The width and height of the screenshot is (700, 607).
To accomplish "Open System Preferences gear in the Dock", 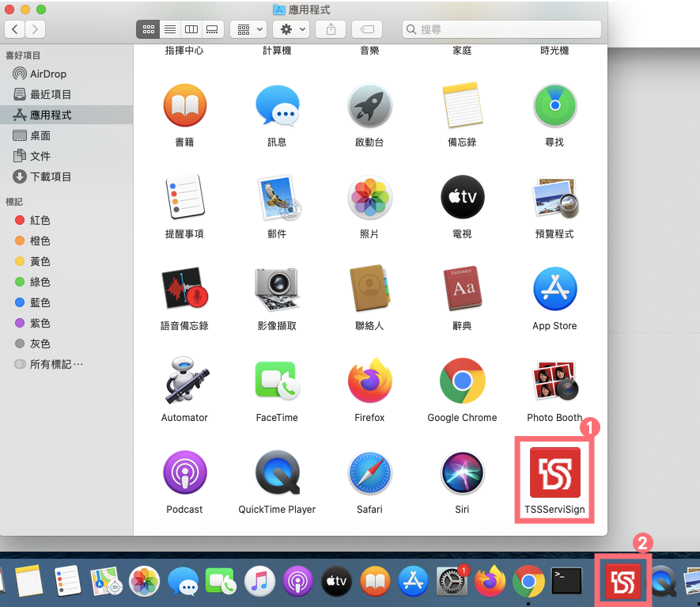I will 452,581.
